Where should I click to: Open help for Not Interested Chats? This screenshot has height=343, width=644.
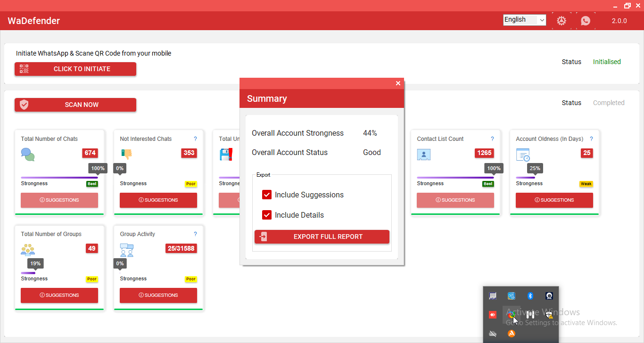195,139
